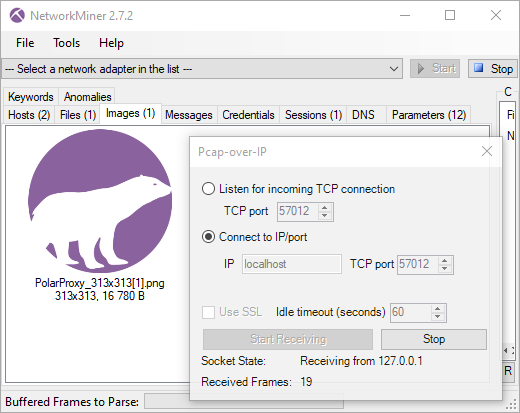Increase the listen TCP port value
Screen dimensions: 520x413
(x=325, y=208)
